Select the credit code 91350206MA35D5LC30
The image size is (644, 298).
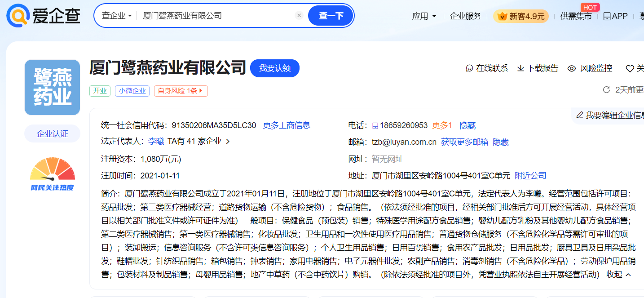tap(214, 125)
